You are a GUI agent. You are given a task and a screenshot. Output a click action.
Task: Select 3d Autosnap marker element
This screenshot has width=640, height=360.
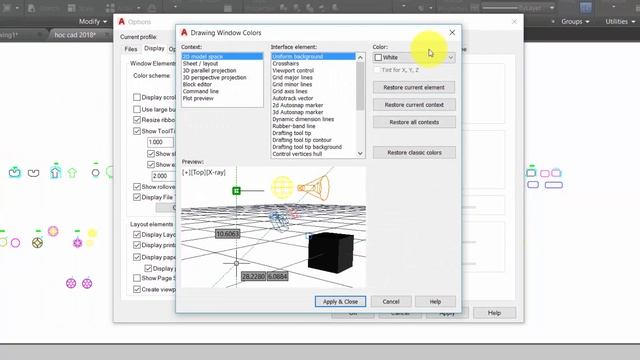click(313, 112)
